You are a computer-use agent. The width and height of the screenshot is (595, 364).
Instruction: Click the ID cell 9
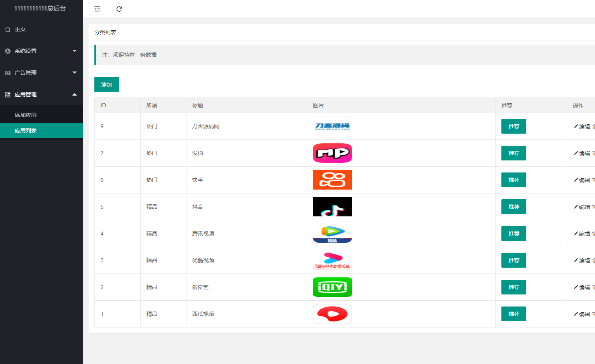pyautogui.click(x=102, y=126)
